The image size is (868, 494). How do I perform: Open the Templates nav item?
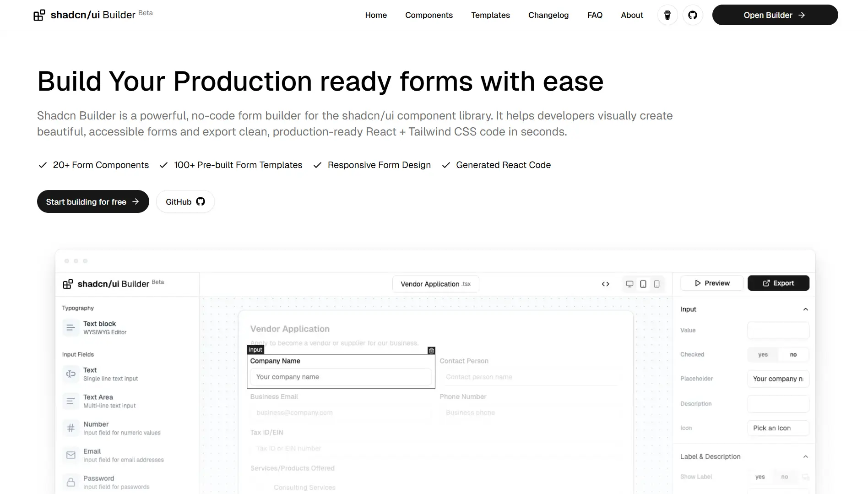pyautogui.click(x=490, y=15)
